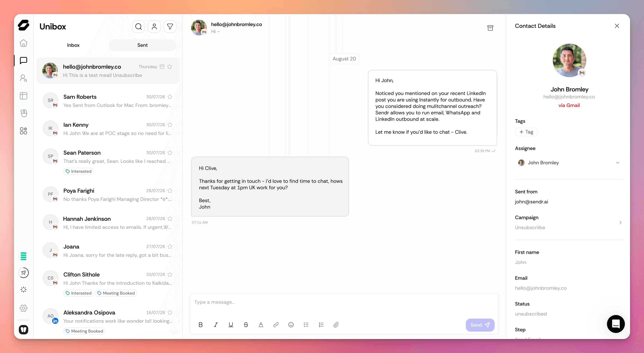
Task: Open the rocket progress icon
Action: pyautogui.click(x=24, y=273)
